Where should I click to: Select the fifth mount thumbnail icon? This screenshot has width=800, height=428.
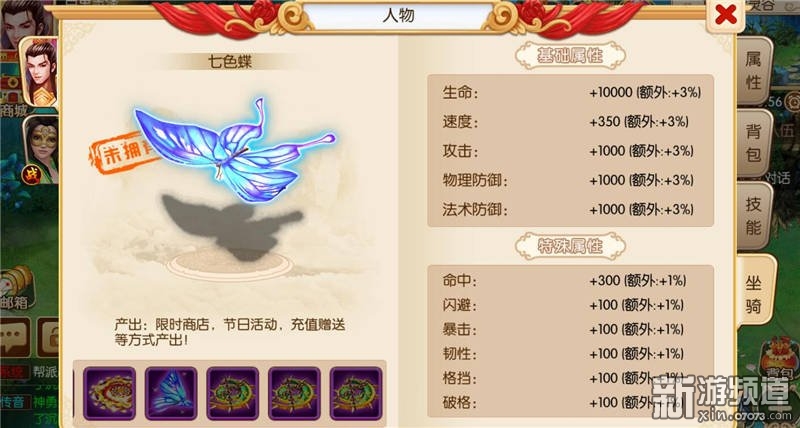(356, 393)
